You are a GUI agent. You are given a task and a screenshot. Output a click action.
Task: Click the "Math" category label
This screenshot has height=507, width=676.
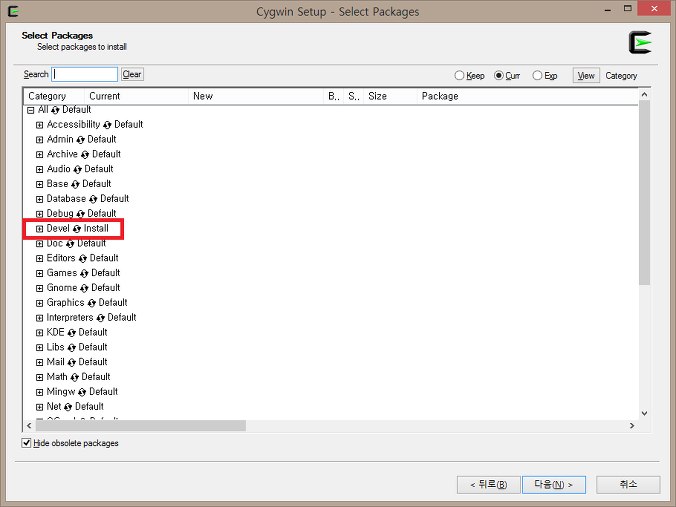[x=57, y=377]
